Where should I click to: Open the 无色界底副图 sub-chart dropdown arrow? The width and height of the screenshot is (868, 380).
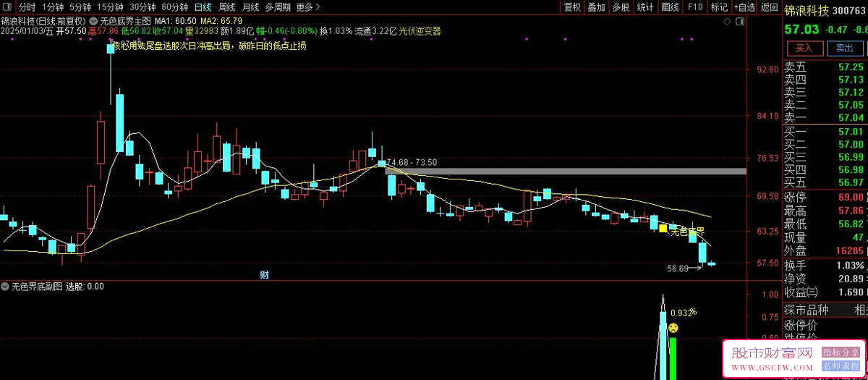click(5, 286)
